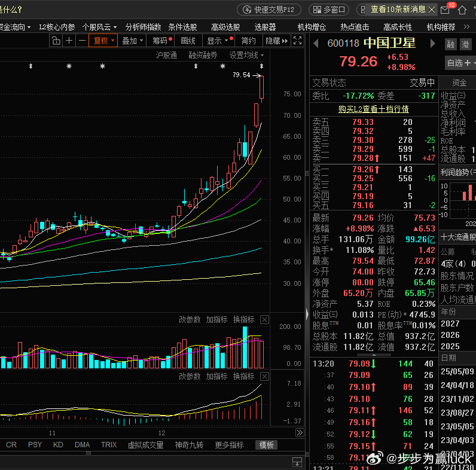Open the 设置均线 moving average dropdown
Viewport: 476px width, 470px height.
(x=246, y=55)
